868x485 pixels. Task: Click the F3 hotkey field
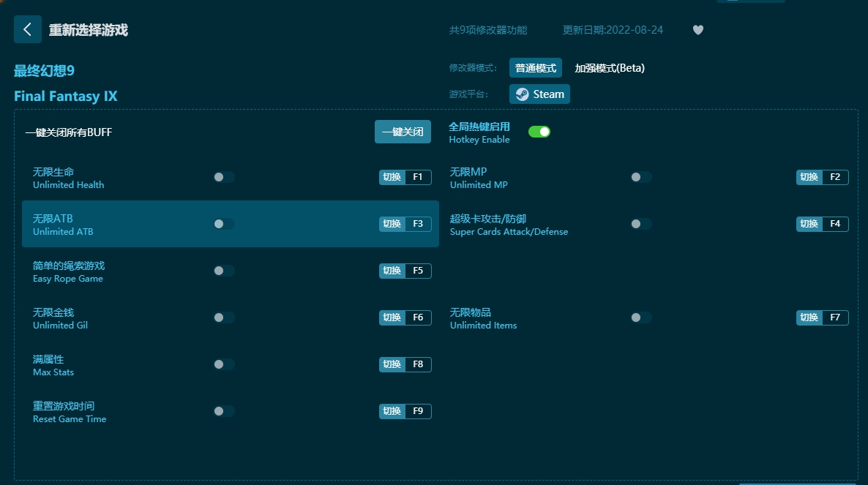coord(418,224)
